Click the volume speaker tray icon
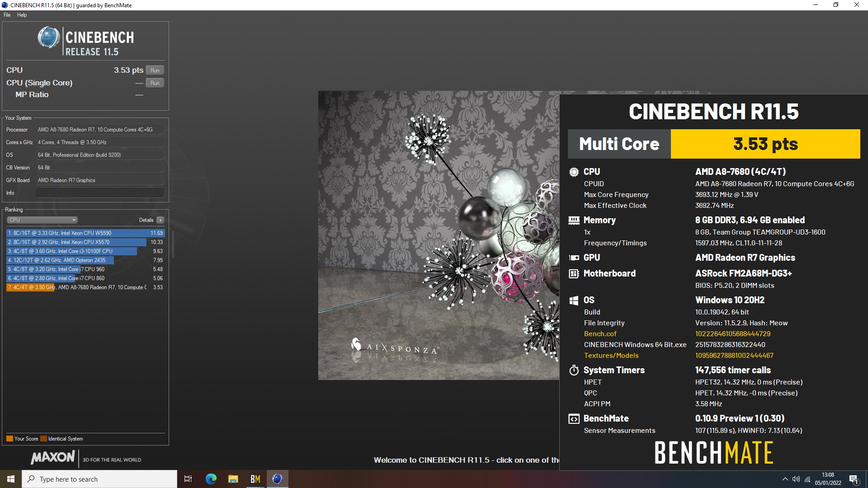The image size is (868, 488). click(796, 479)
